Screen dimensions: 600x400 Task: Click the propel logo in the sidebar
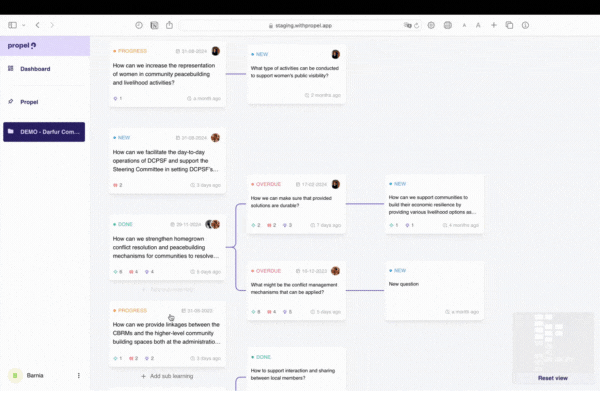(x=21, y=45)
